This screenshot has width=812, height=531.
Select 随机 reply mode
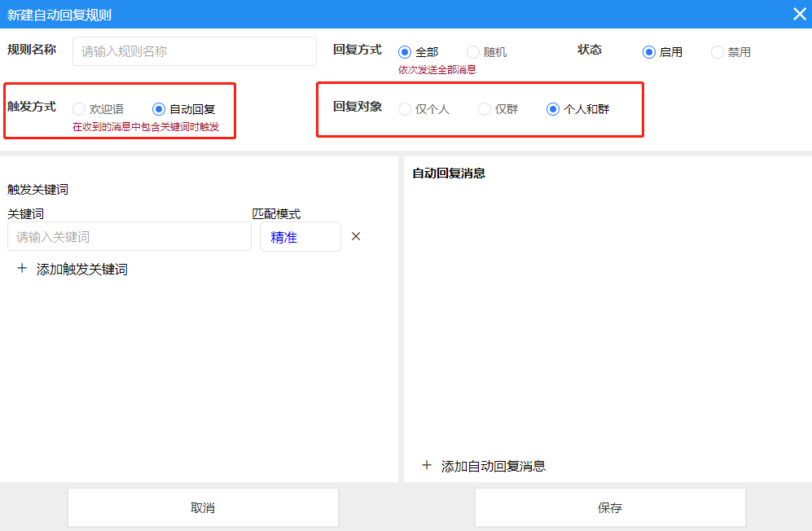point(473,50)
